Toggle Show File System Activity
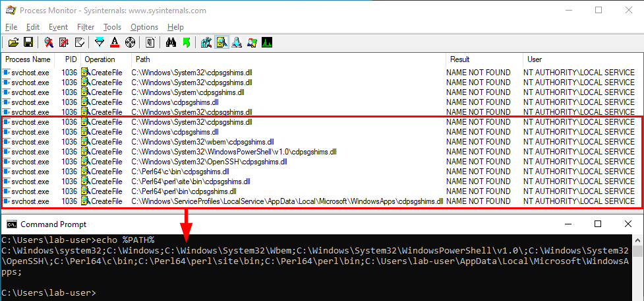Screen dimensions: 644x301 [x=221, y=42]
